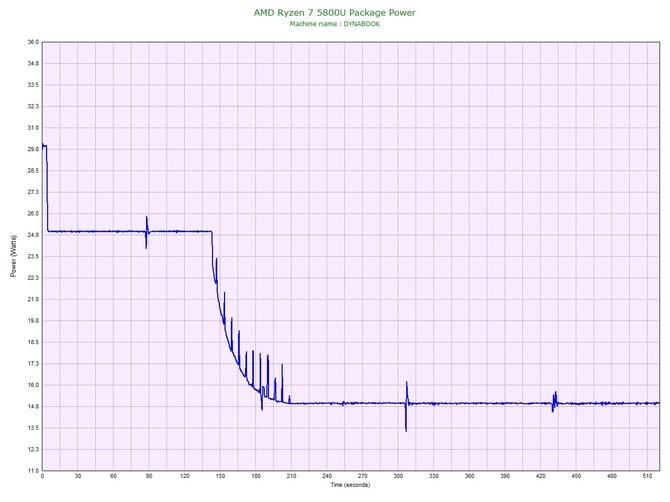Click the y-axis value 32.3
Screen dimensions: 670x502
[33, 106]
